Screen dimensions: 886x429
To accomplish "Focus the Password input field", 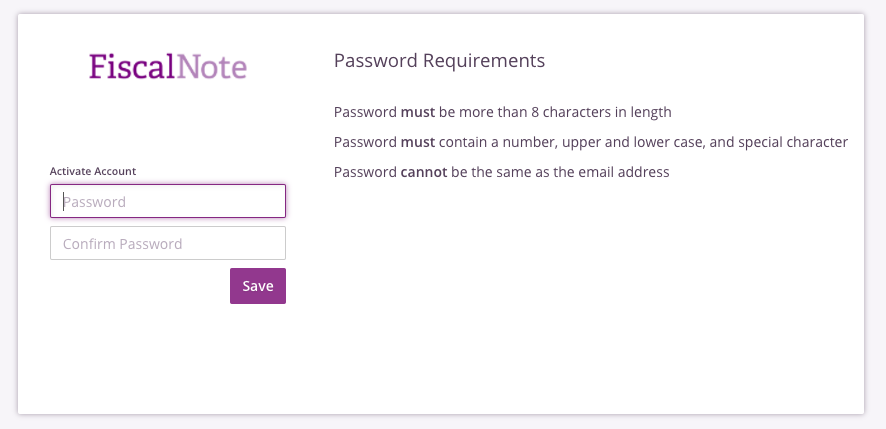I will 168,201.
